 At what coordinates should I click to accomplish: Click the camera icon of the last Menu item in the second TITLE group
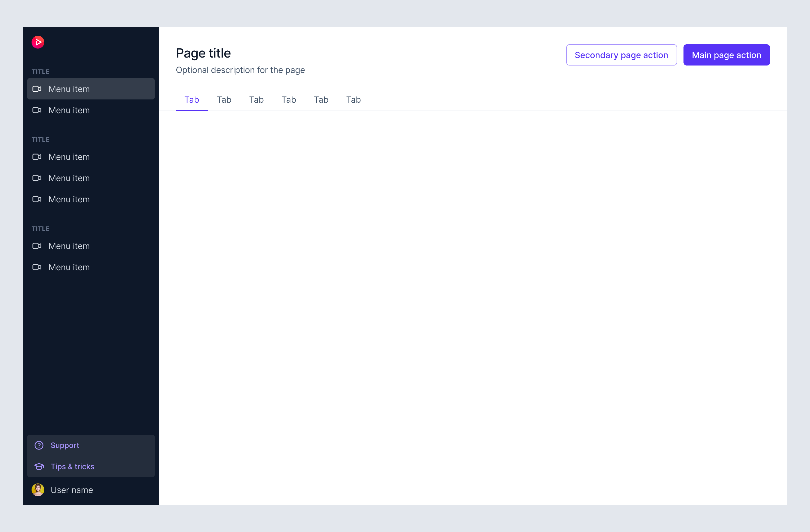tap(37, 199)
